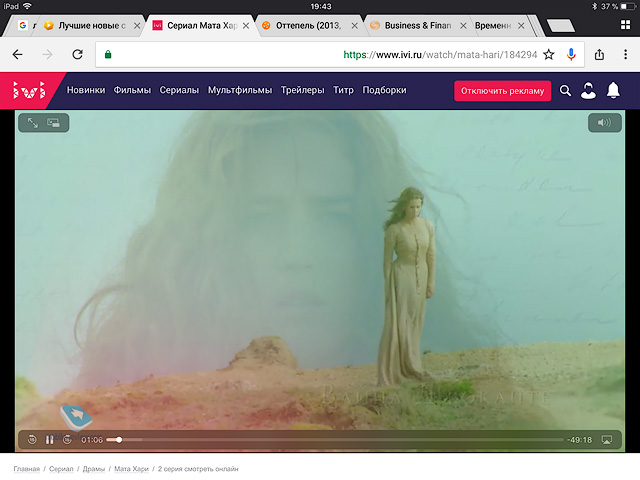Viewport: 640px width, 480px height.
Task: Switch to the Google tab
Action: point(24,25)
